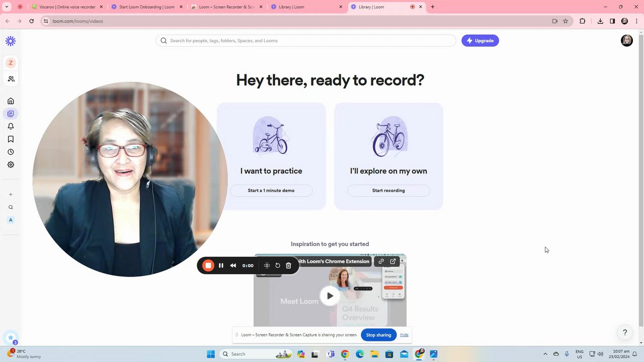Switch to Loom – Screen Recorder tab
The height and width of the screenshot is (362, 644).
227,7
